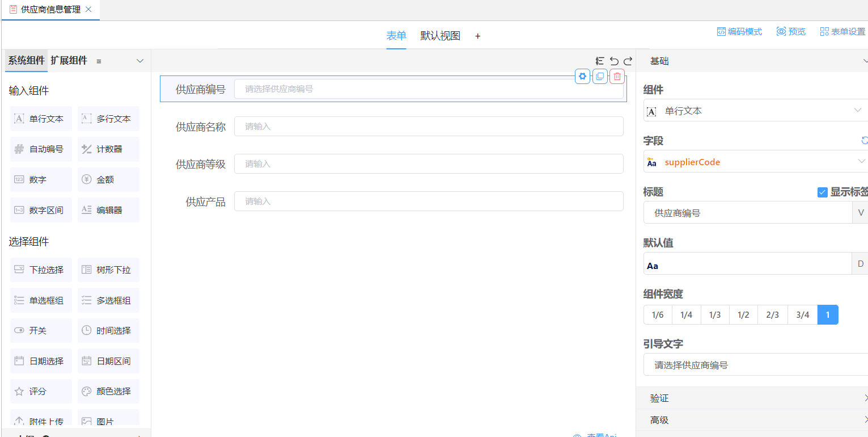The image size is (868, 437).
Task: Add the 开关 switch component
Action: (x=41, y=331)
